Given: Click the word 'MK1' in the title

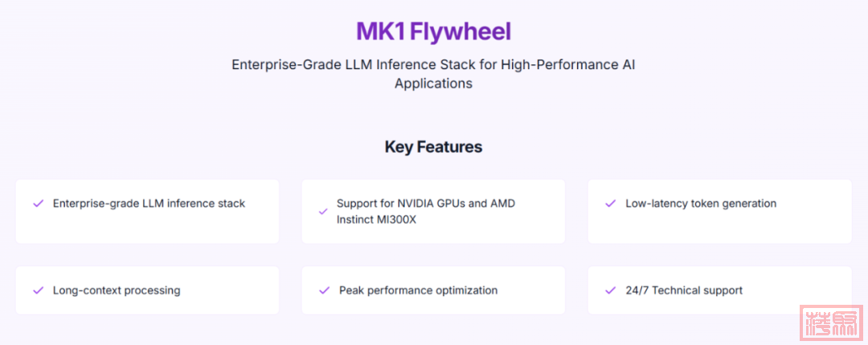Looking at the screenshot, I should click(x=381, y=32).
